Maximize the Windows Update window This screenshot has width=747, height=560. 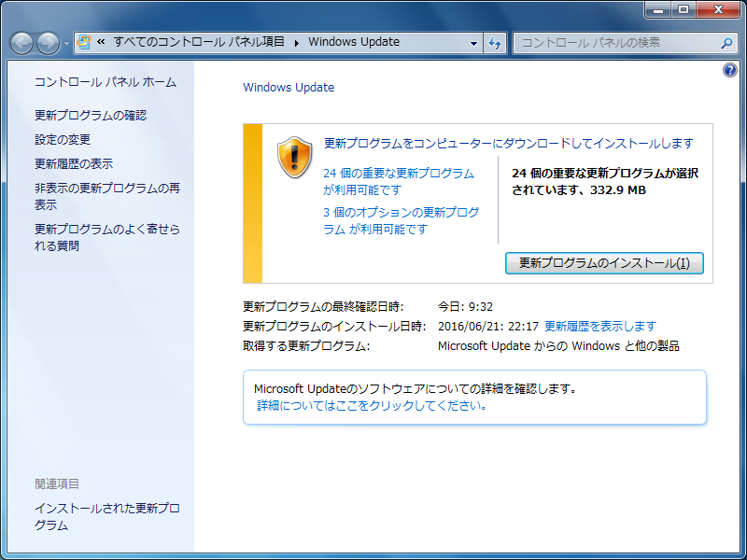point(684,9)
